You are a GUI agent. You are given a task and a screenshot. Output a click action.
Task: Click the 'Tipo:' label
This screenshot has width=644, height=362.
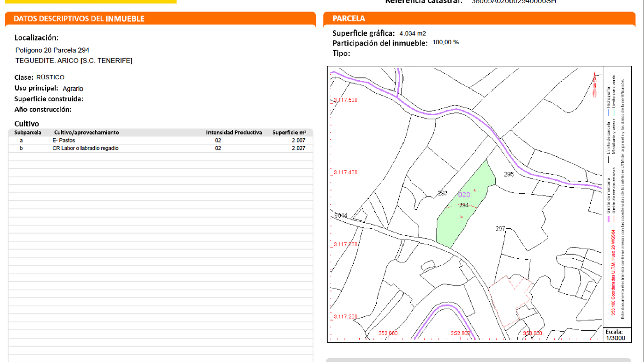click(x=341, y=54)
